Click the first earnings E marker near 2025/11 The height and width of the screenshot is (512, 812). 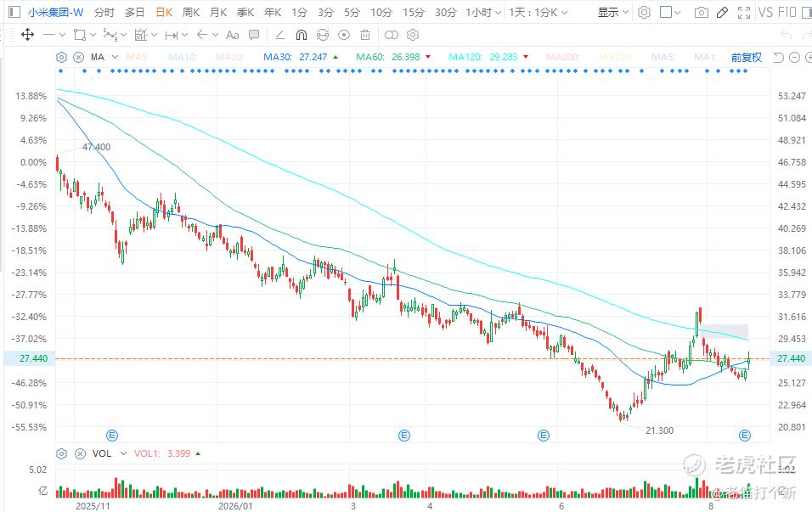point(112,436)
